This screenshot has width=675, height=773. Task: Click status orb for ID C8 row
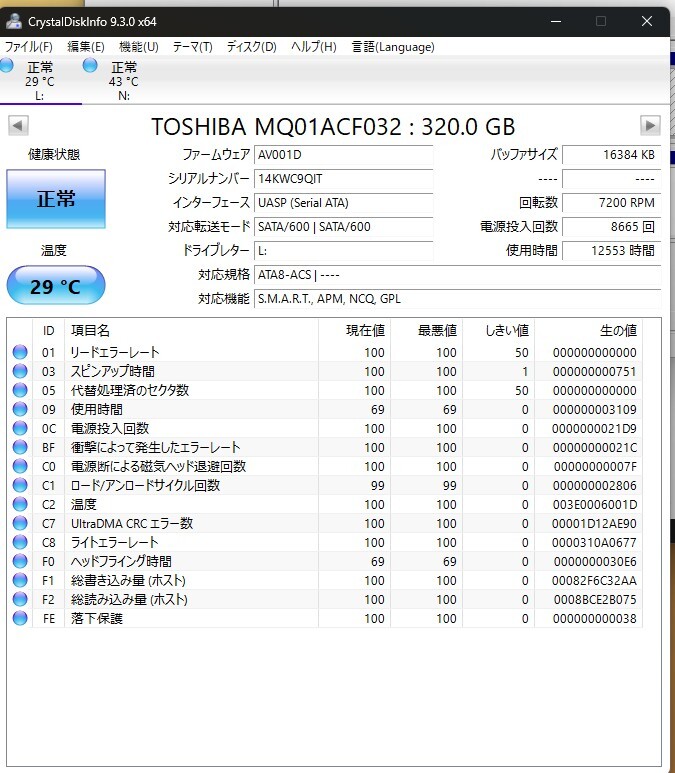click(20, 542)
